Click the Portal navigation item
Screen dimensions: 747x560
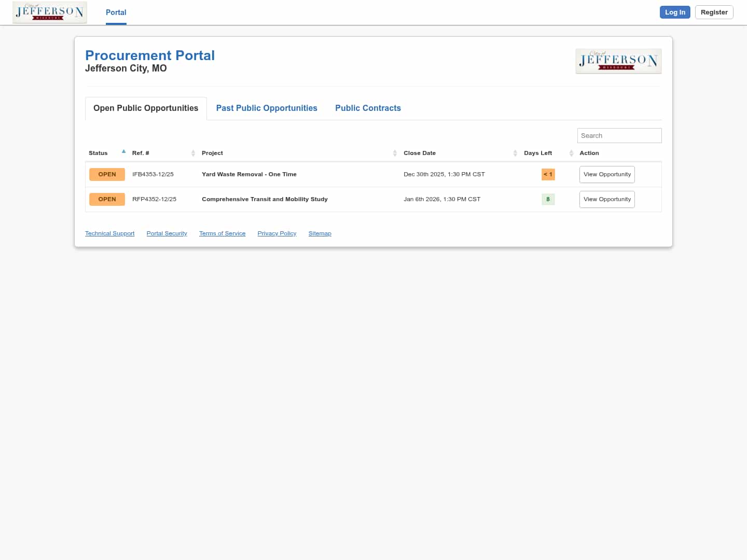coord(116,12)
